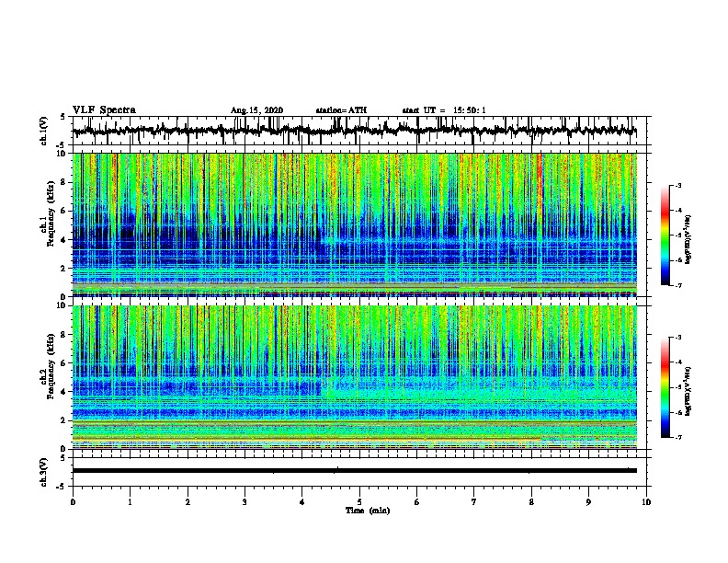Click time axis tick label "10"
The height and width of the screenshot is (563, 728).
[646, 501]
